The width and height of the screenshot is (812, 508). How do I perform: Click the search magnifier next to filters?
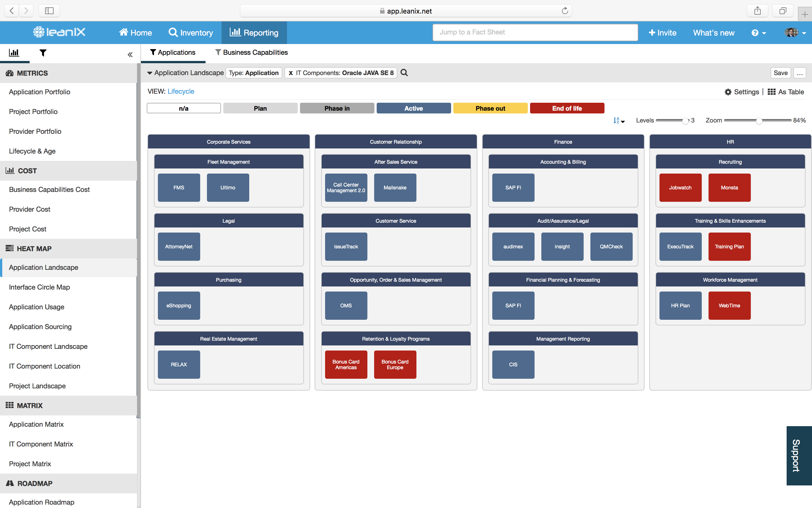click(404, 73)
